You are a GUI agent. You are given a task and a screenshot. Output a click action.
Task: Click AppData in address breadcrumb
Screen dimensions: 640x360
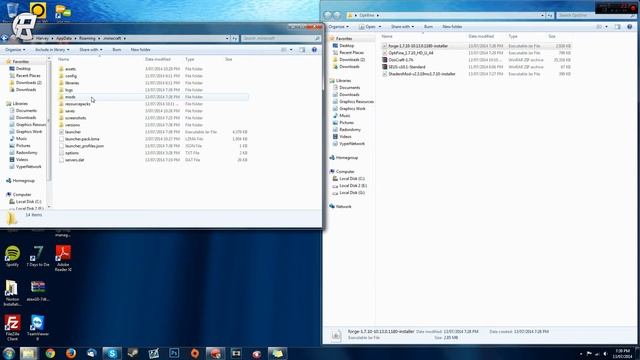64,38
